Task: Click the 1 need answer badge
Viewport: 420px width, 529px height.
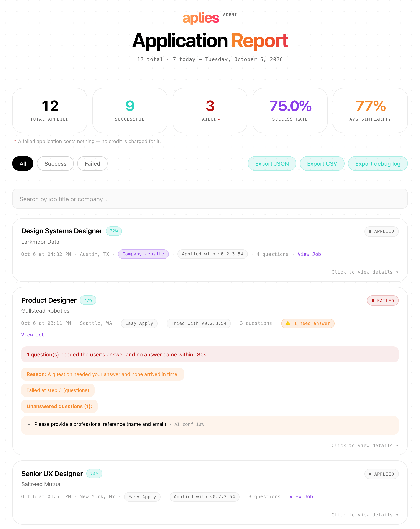Action: click(x=308, y=323)
